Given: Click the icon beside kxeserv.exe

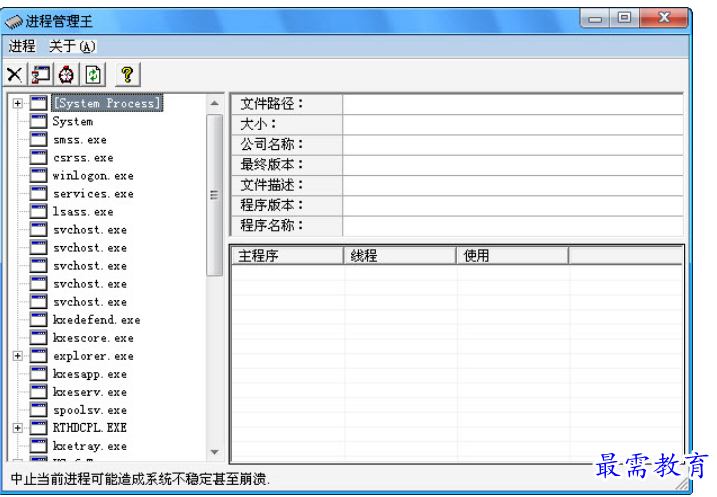Looking at the screenshot, I should pos(38,392).
